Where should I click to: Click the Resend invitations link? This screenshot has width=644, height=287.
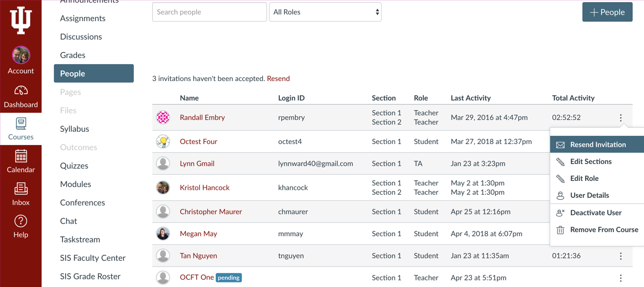[278, 78]
